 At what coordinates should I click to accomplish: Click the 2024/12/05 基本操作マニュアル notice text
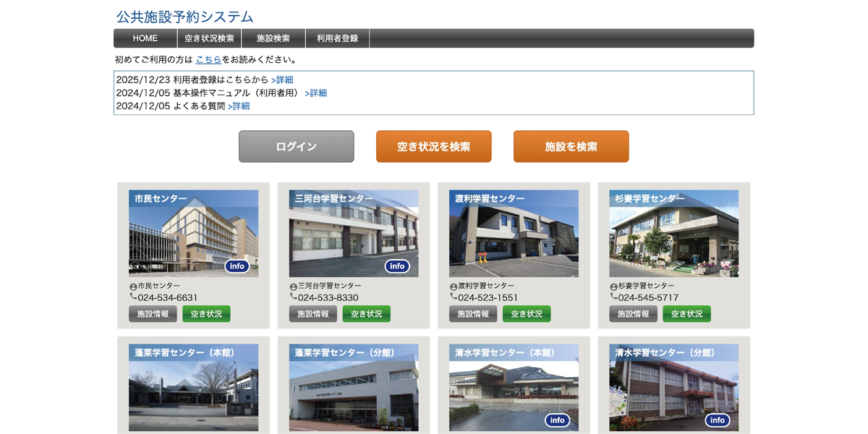tap(209, 93)
